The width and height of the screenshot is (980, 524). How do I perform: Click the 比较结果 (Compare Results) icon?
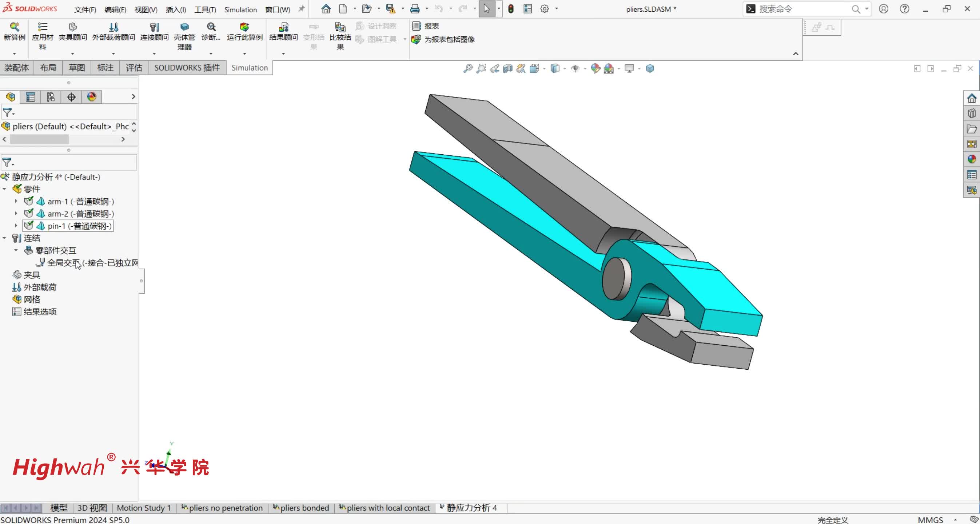tap(340, 27)
